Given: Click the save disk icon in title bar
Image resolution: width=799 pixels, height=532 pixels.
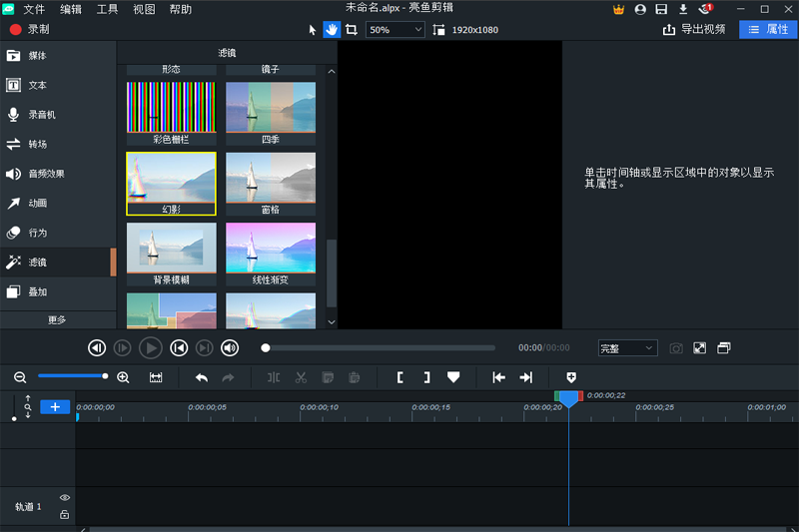Looking at the screenshot, I should [661, 9].
